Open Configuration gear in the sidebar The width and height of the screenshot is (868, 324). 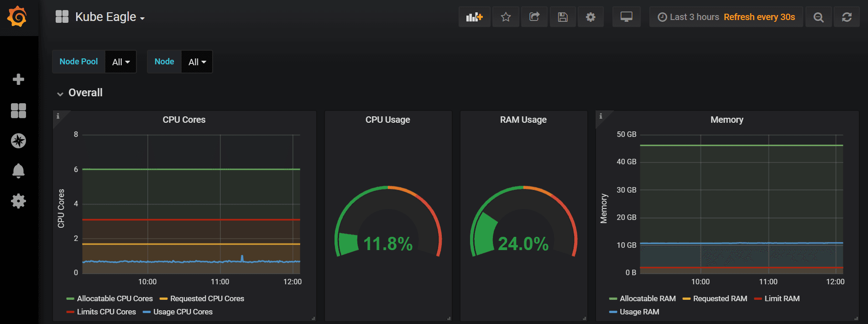[18, 201]
